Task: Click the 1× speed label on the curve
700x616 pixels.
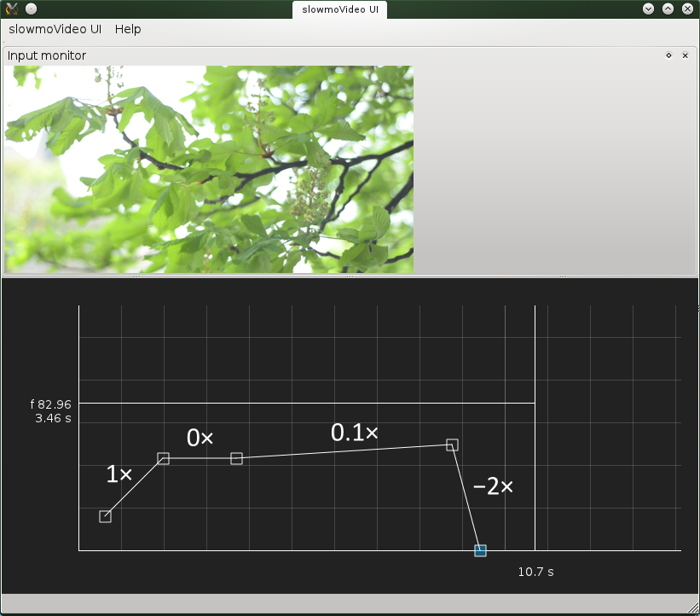Action: click(119, 474)
